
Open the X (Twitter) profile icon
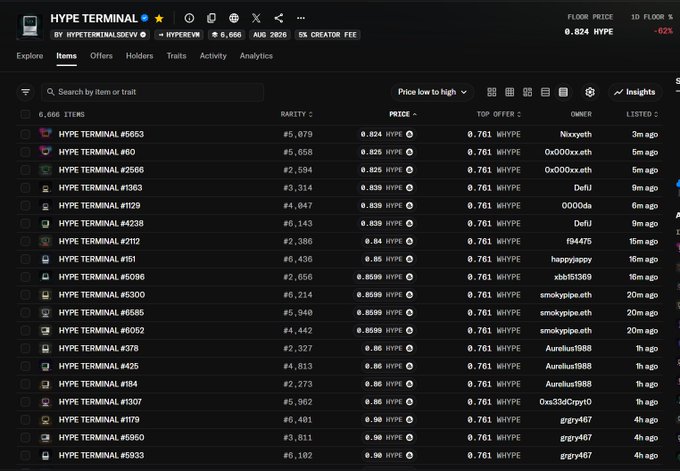point(256,18)
